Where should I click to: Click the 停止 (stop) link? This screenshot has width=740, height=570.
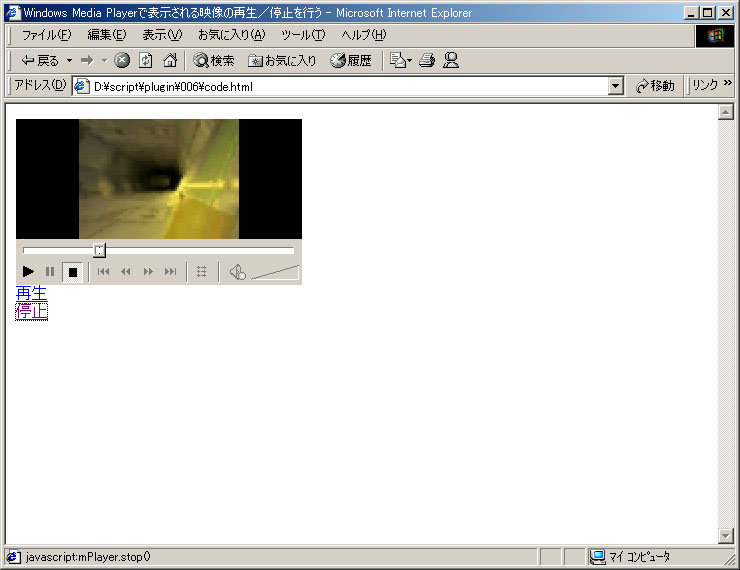(32, 312)
